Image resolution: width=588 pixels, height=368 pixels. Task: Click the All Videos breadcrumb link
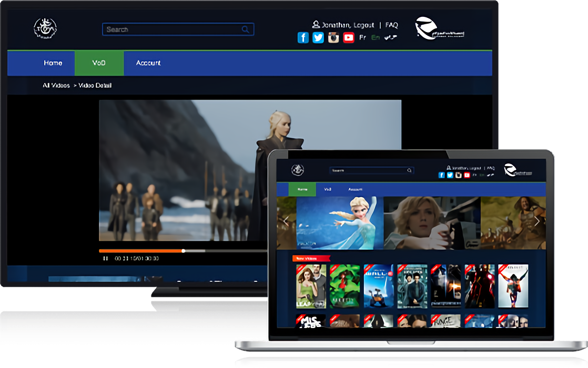56,85
